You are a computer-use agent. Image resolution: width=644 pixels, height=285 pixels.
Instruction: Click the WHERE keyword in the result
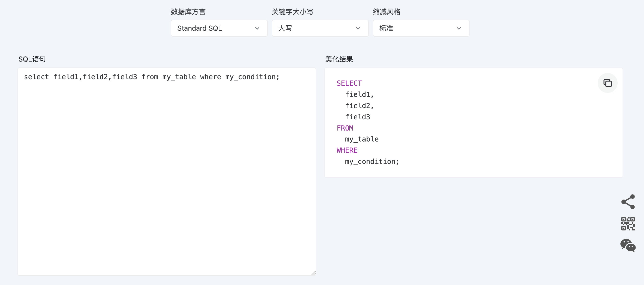(x=347, y=150)
